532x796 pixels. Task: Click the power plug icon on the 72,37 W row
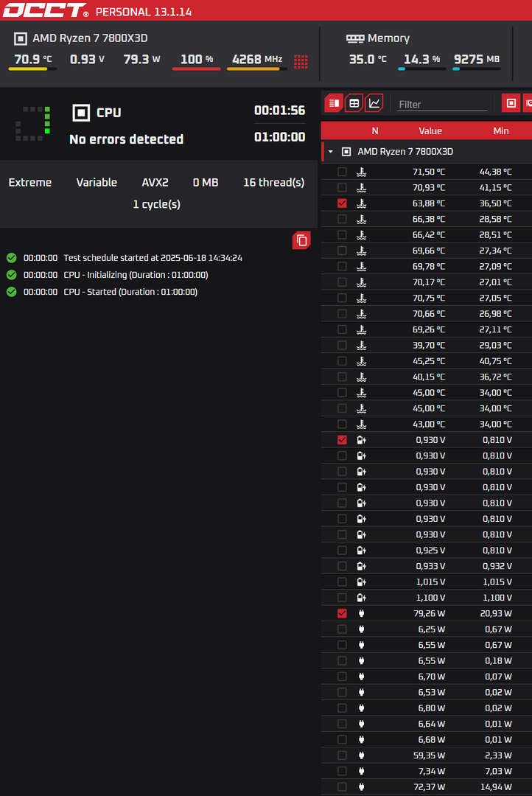click(362, 787)
